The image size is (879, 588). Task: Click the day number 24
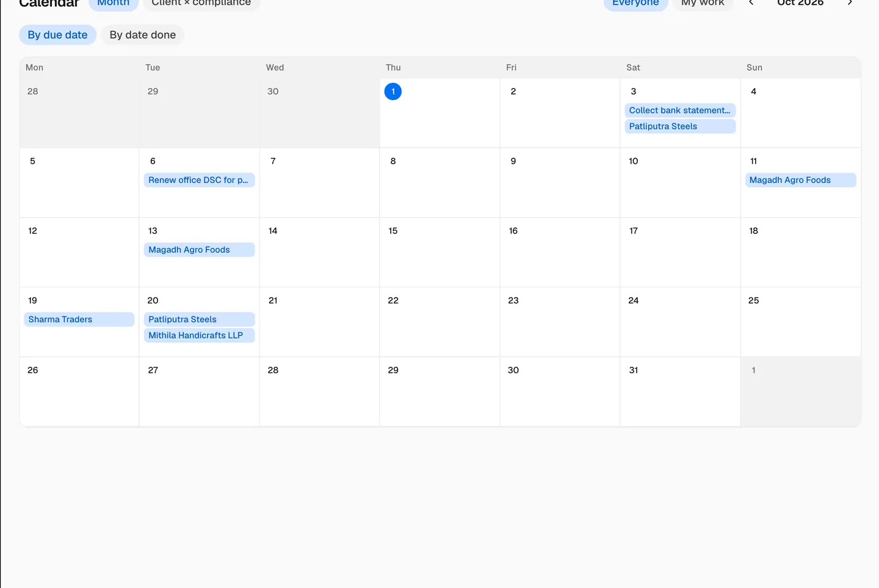pos(634,301)
